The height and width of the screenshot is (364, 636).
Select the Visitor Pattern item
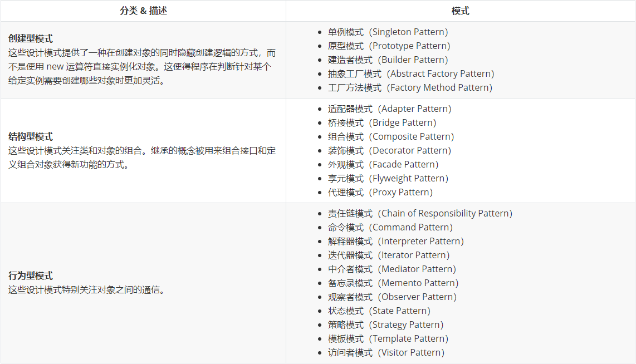[x=386, y=353]
